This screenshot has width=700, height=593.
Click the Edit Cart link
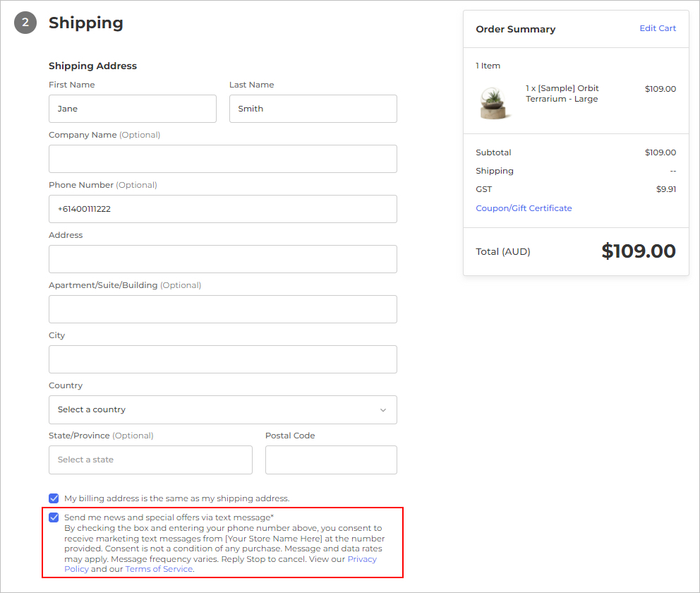coord(658,28)
